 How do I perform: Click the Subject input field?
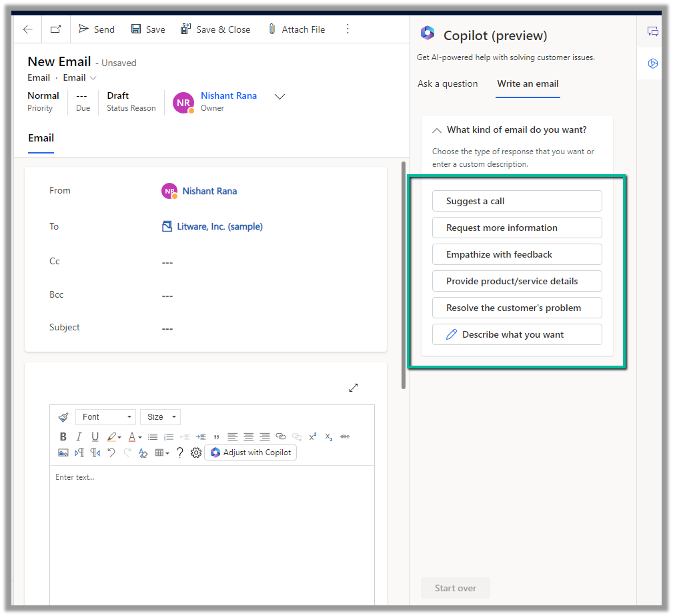[x=267, y=328]
